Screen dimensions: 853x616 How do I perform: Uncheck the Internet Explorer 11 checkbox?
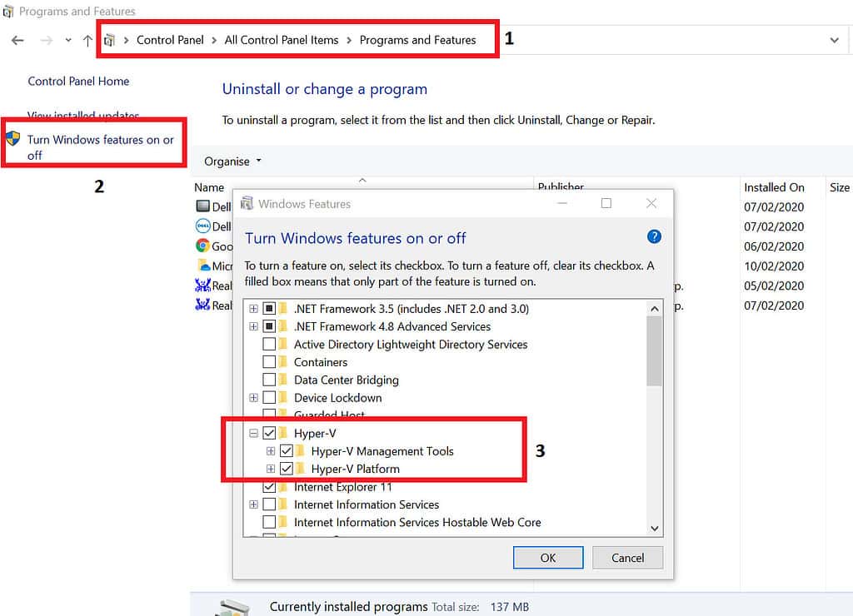(x=269, y=487)
